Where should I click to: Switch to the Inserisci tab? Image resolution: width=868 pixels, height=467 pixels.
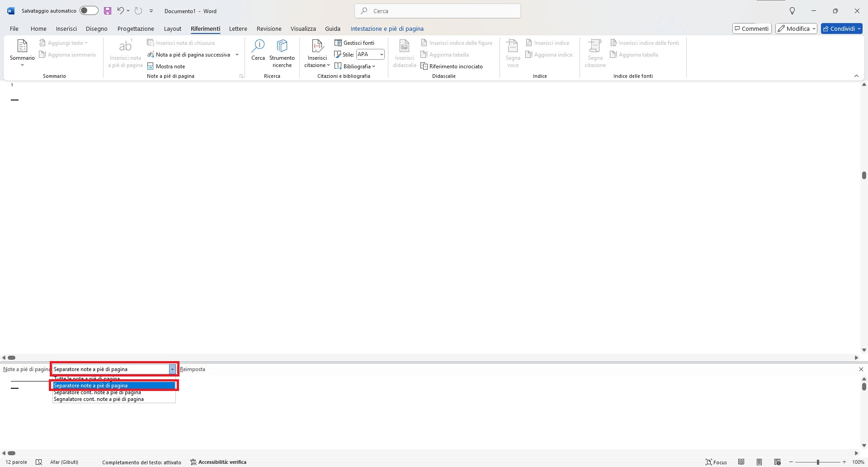click(66, 29)
